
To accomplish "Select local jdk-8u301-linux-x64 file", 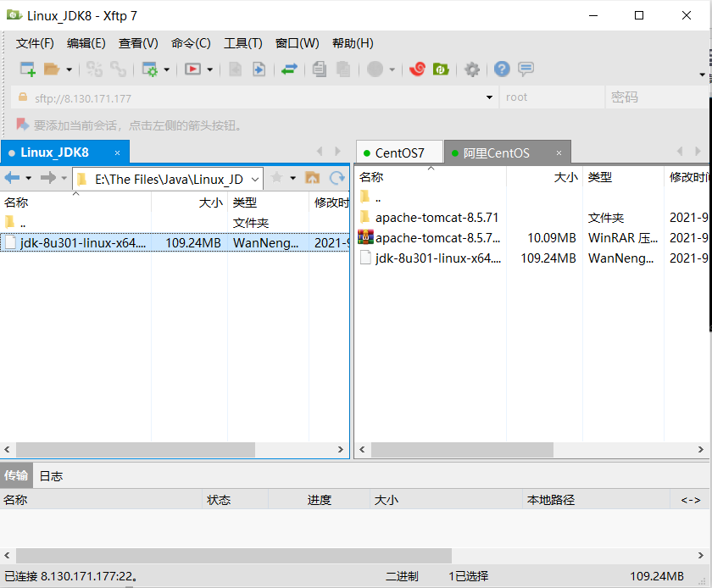I will click(175, 242).
